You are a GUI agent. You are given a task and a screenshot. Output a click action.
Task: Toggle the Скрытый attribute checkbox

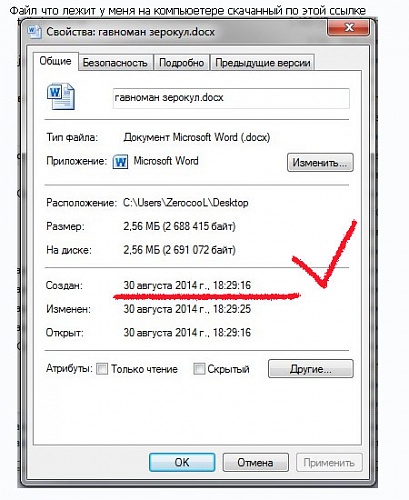coord(199,369)
